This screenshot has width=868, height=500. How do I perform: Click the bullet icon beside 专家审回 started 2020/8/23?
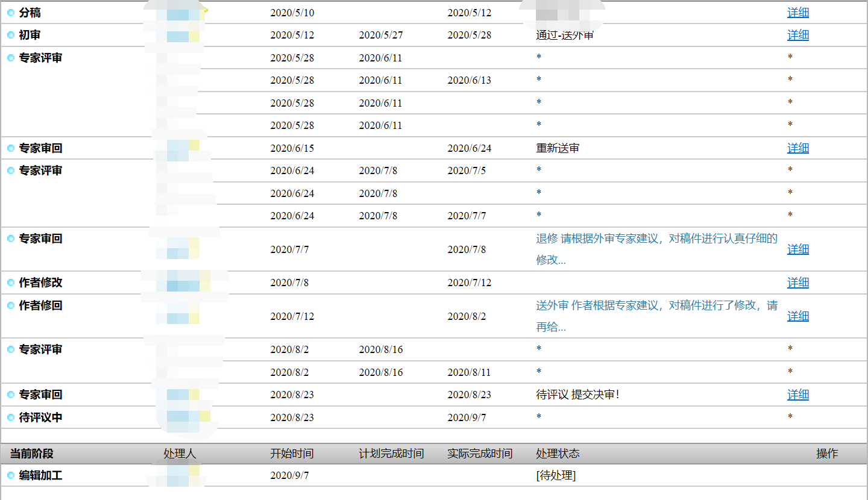[x=11, y=395]
